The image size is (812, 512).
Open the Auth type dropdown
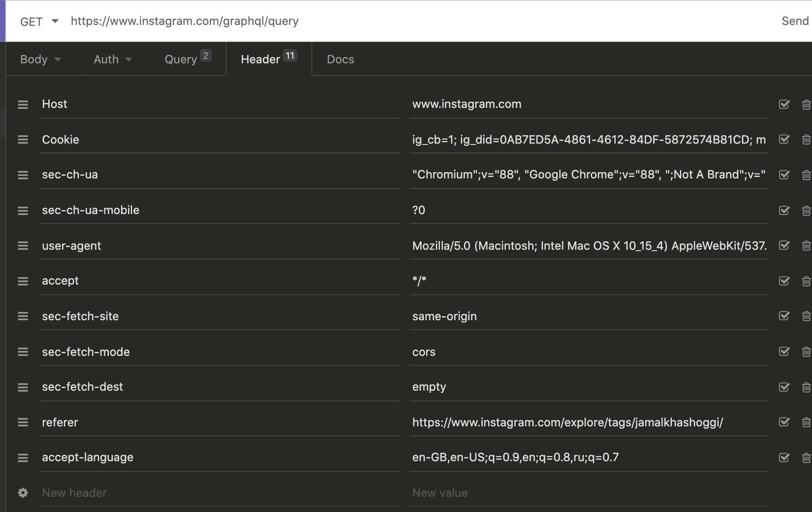113,59
